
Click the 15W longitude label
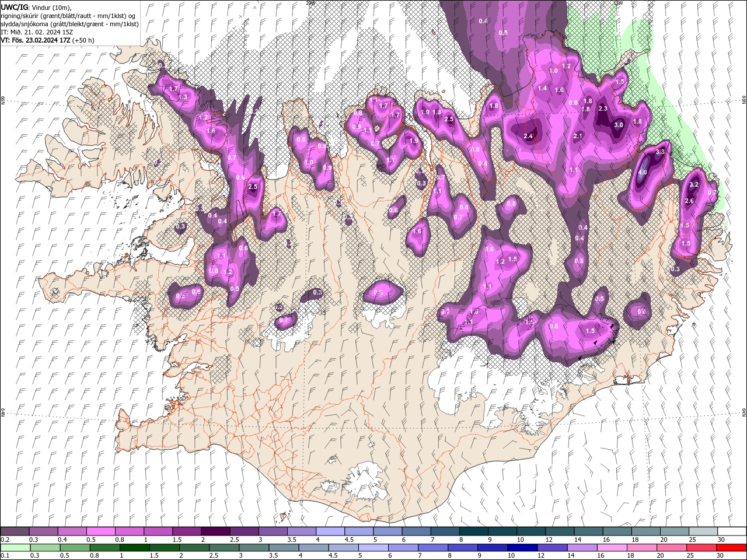(x=618, y=2)
